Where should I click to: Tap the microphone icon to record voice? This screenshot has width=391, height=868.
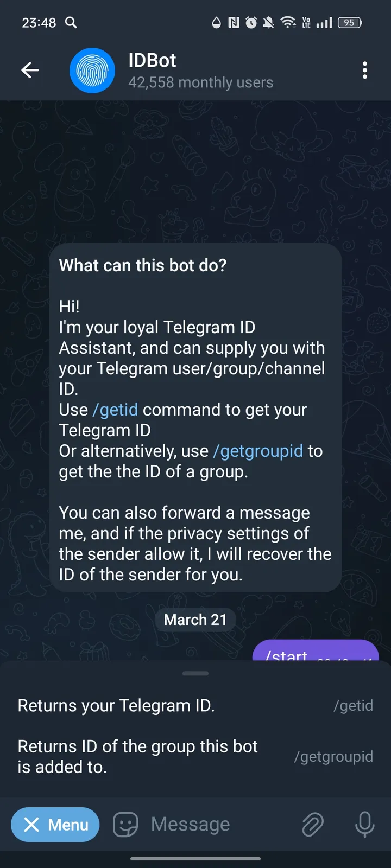(x=364, y=824)
